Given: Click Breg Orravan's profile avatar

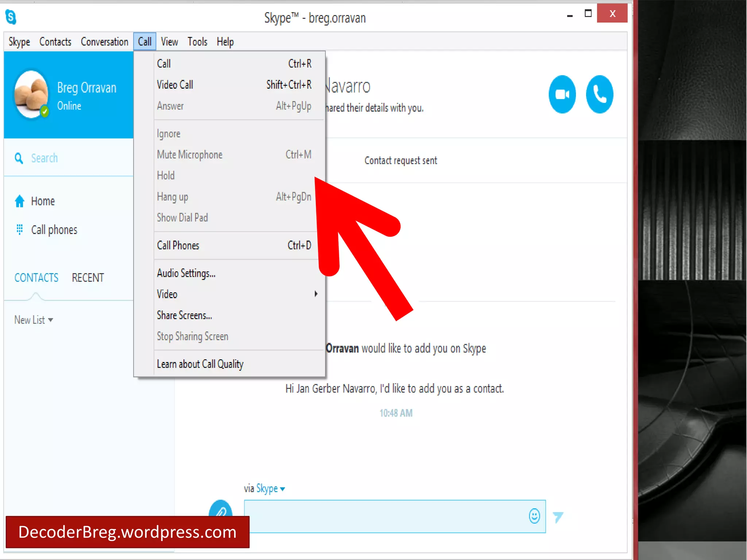Looking at the screenshot, I should [31, 94].
